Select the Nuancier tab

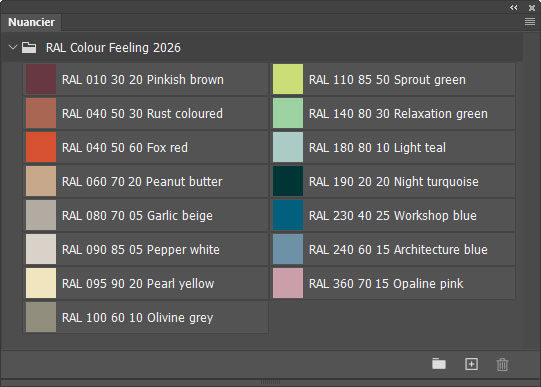click(31, 22)
